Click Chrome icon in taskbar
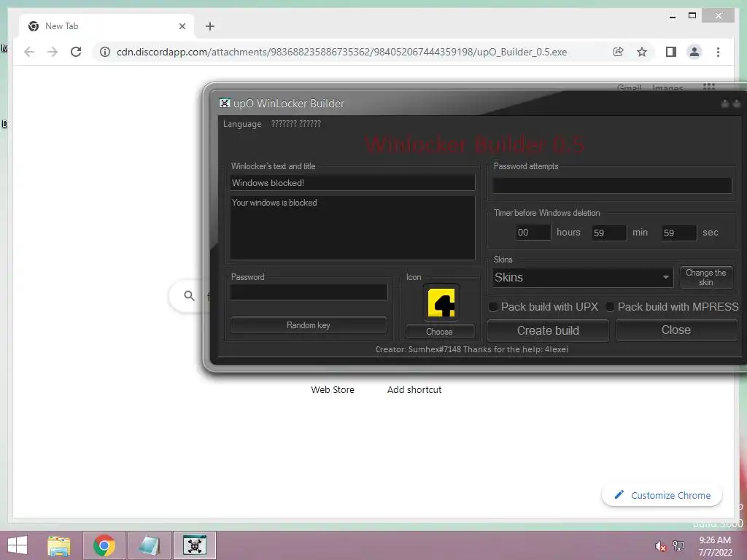 pyautogui.click(x=104, y=545)
